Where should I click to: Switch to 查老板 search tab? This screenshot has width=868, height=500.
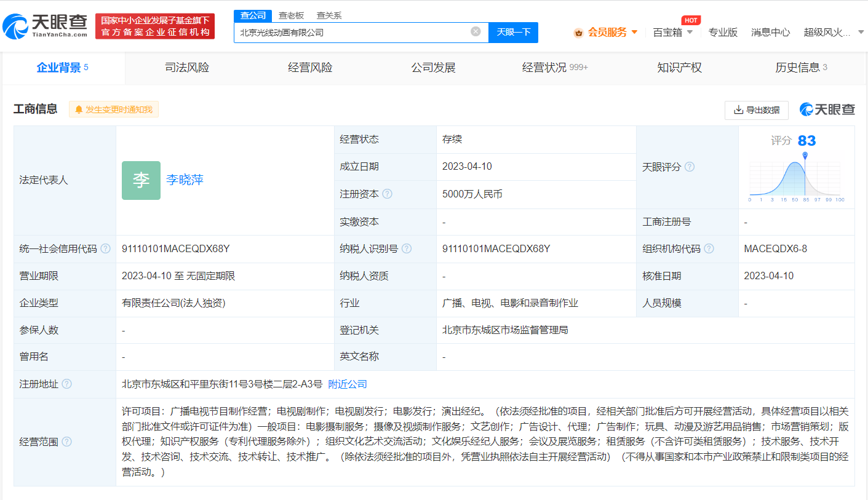click(x=291, y=15)
